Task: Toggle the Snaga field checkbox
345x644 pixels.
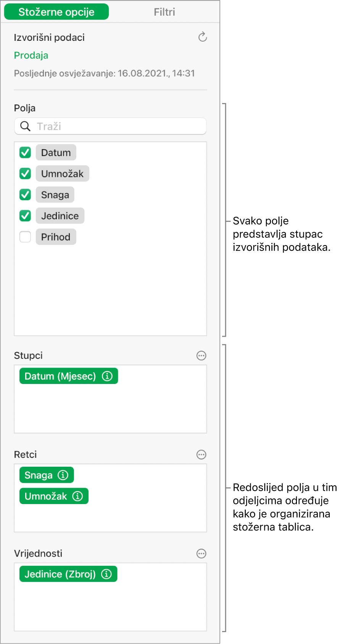Action: (x=25, y=195)
